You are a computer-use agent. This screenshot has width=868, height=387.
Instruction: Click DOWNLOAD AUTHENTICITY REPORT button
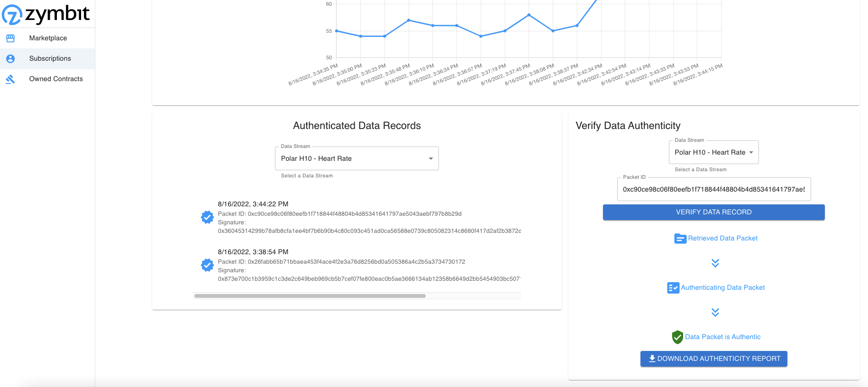click(x=713, y=359)
